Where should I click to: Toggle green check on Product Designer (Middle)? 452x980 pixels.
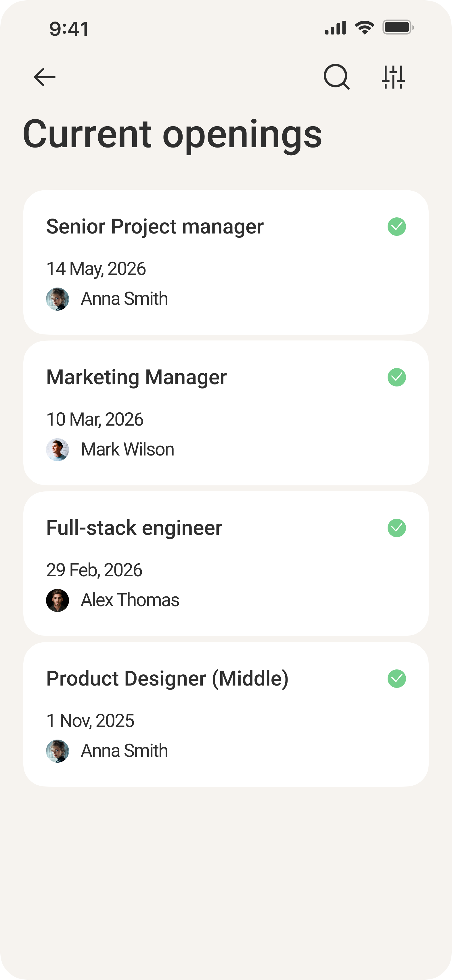[397, 679]
